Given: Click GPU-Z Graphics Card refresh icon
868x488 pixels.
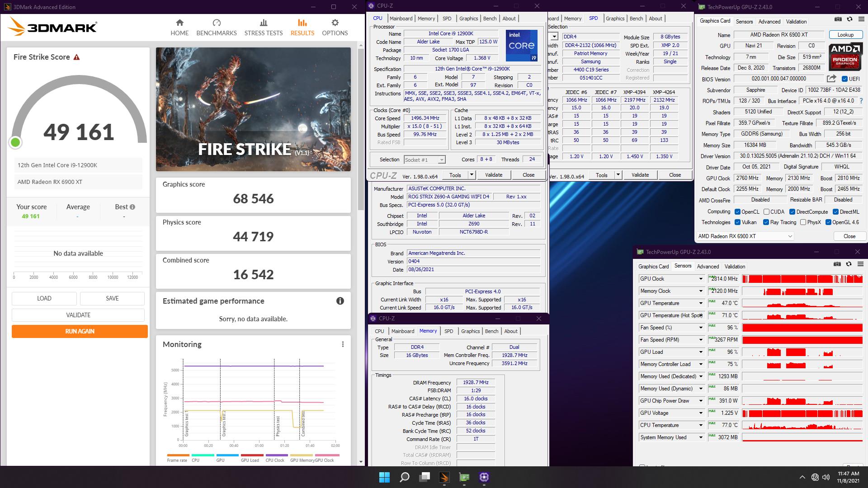Looking at the screenshot, I should point(849,19).
